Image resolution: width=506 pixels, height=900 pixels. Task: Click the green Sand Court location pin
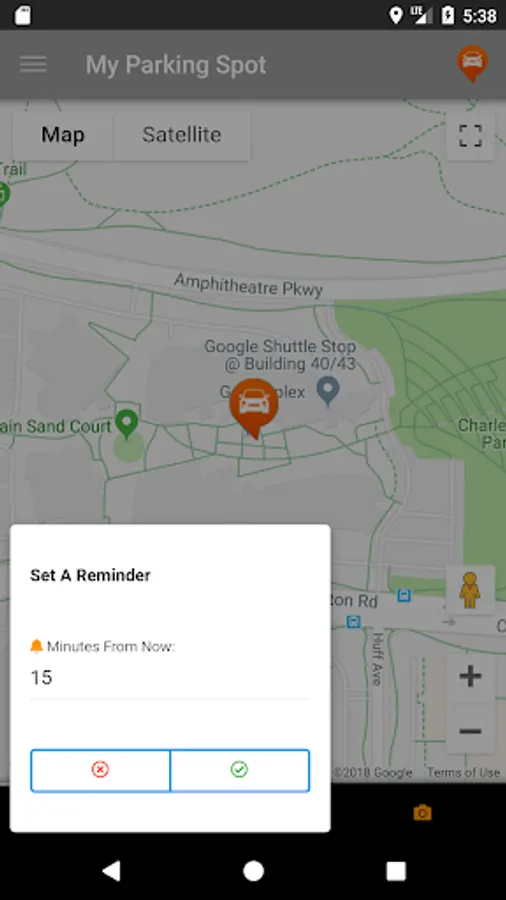[127, 424]
